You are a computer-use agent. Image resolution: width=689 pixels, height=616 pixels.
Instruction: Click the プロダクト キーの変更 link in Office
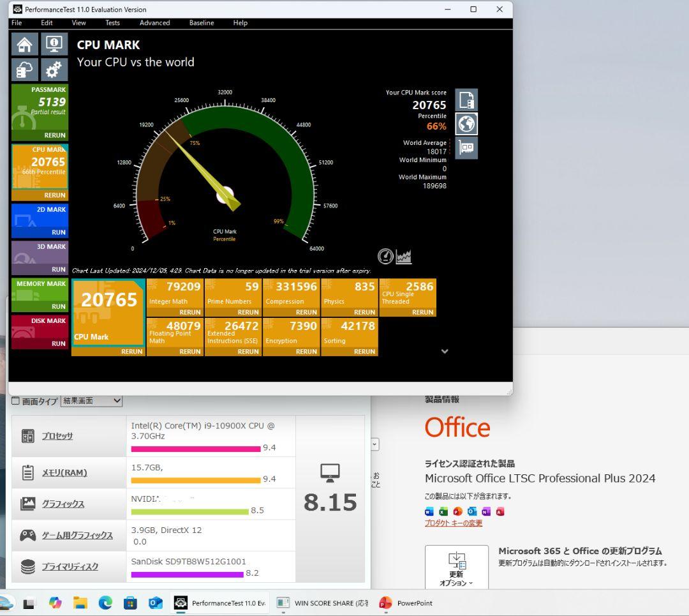click(x=454, y=523)
